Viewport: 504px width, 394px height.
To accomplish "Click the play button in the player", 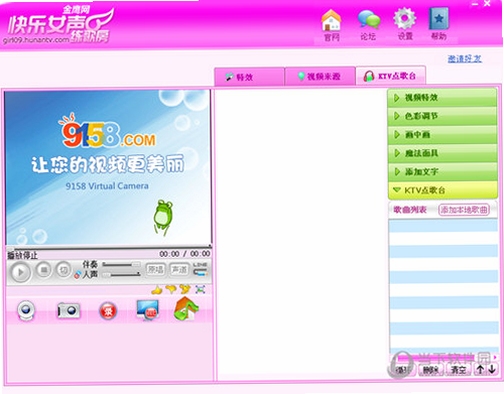I will [x=20, y=272].
